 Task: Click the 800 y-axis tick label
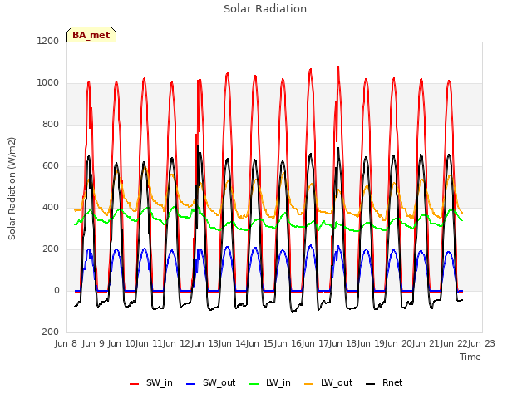pyautogui.click(x=51, y=125)
